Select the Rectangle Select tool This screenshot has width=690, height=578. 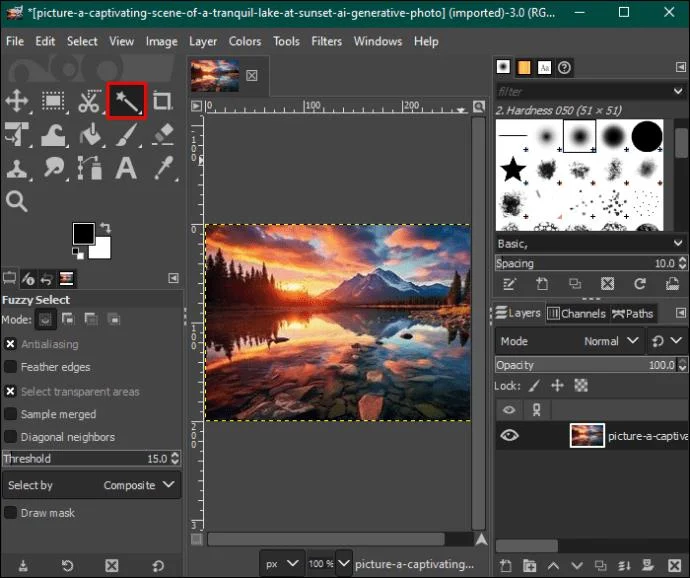pyautogui.click(x=53, y=101)
